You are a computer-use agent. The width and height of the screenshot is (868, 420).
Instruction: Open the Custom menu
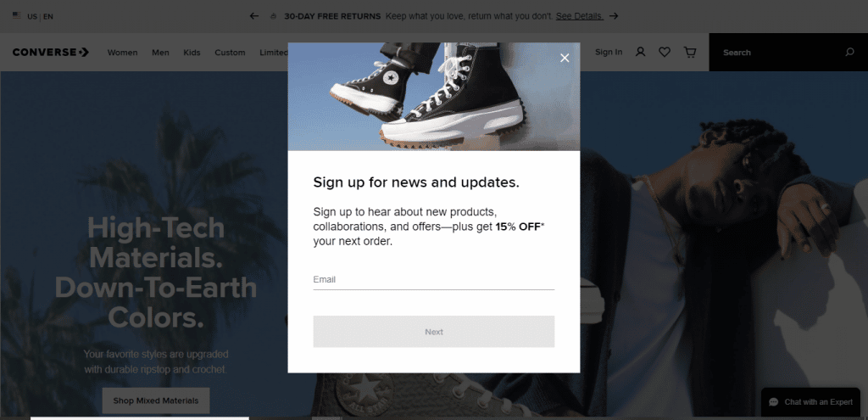pos(230,53)
